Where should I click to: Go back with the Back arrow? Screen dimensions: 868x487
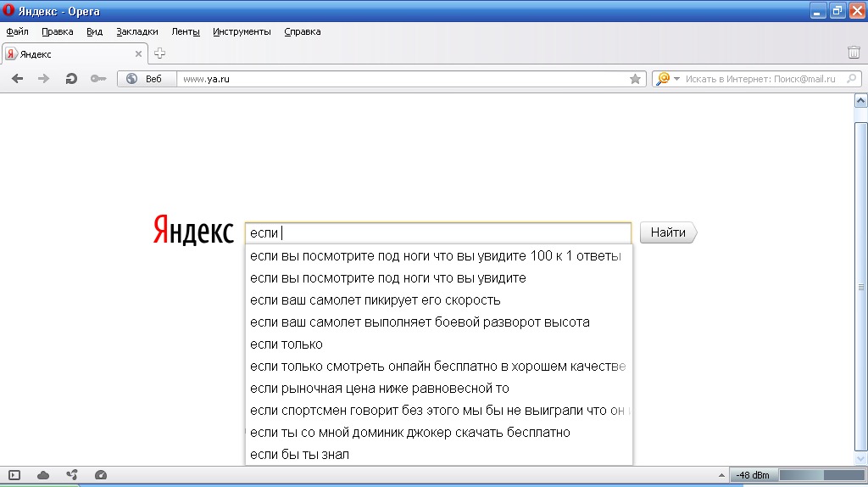coord(17,79)
